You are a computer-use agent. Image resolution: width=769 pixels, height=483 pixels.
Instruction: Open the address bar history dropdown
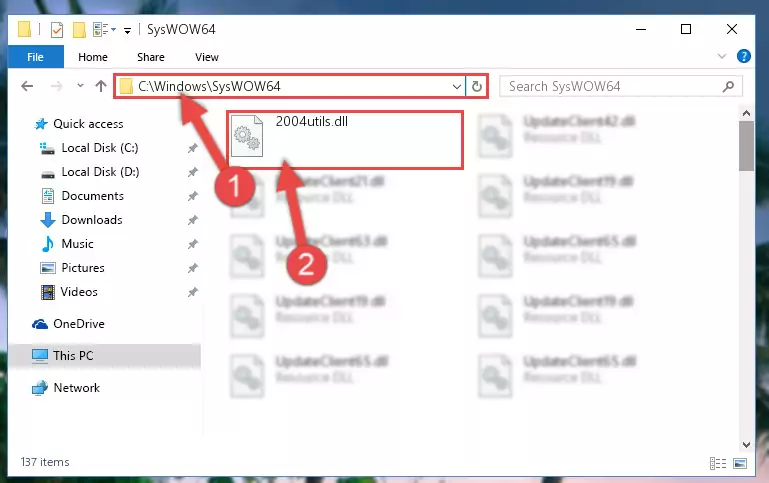[x=457, y=87]
